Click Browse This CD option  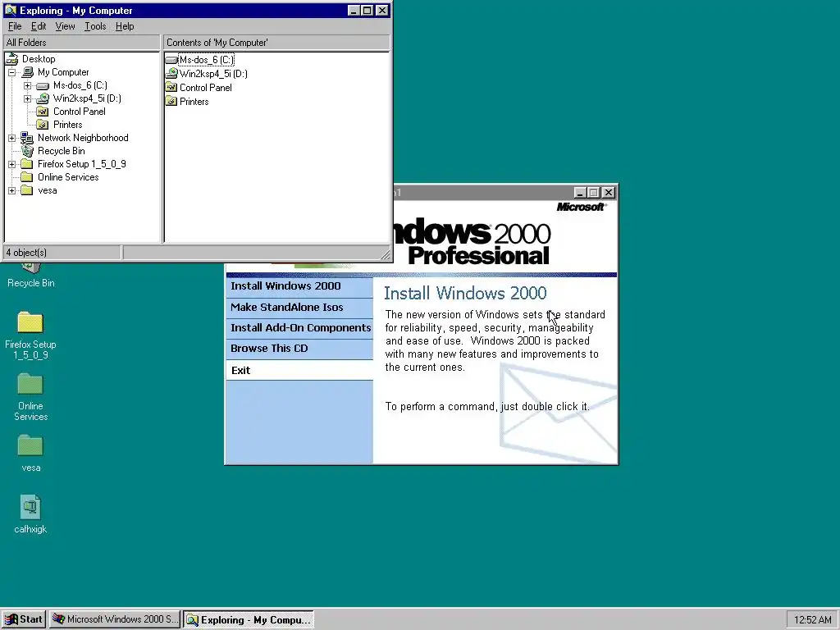coord(299,349)
